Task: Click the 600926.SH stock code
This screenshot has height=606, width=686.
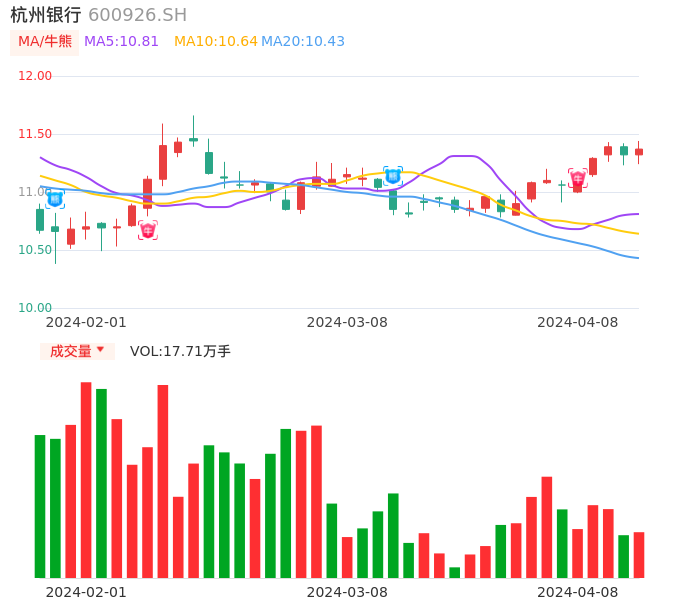Action: [x=137, y=15]
